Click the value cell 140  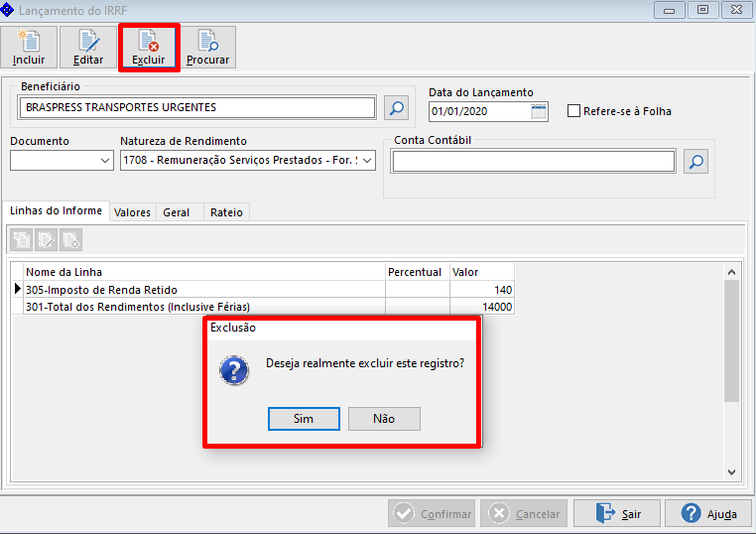tap(482, 290)
